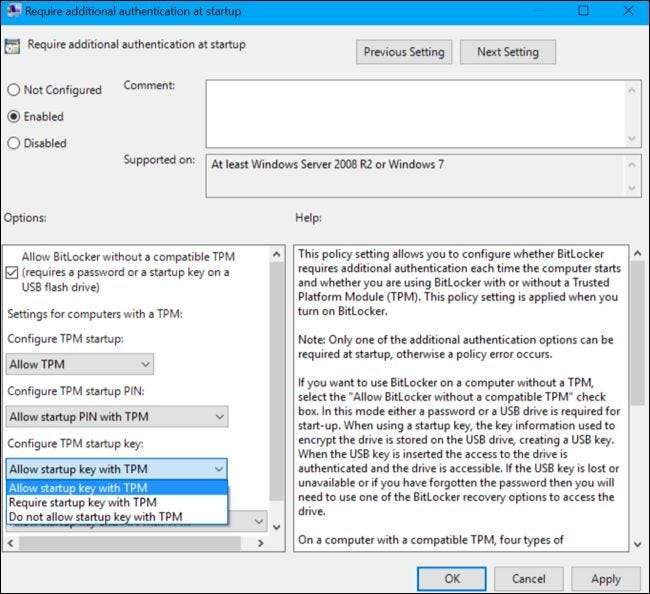Maximize the policy settings window
The image size is (650, 594).
580,12
